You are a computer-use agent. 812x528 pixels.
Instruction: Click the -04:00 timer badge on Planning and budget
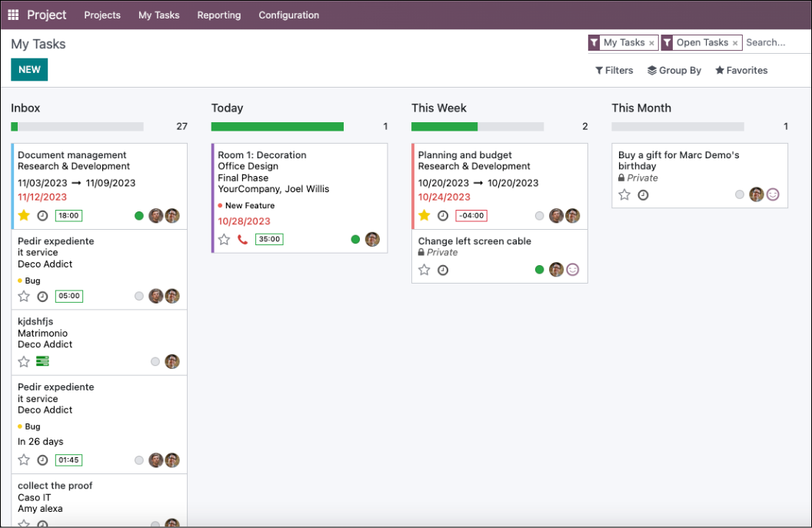471,216
